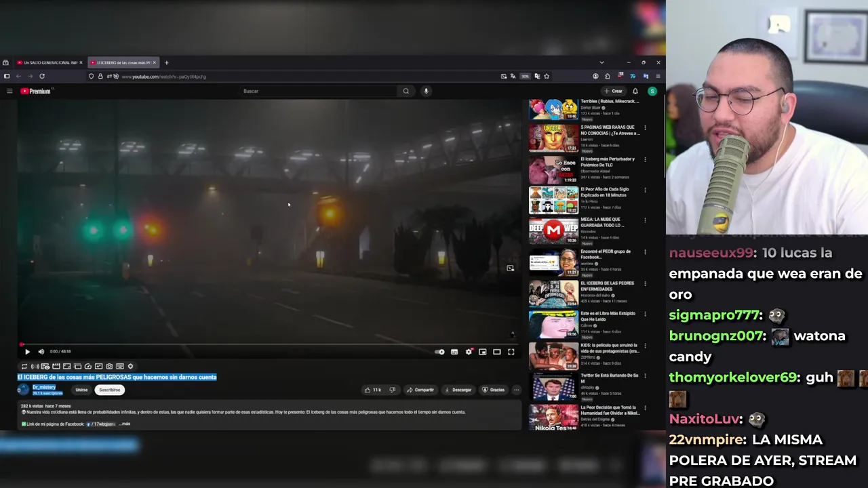Image resolution: width=868 pixels, height=488 pixels.
Task: Expand the list all tabs chevron
Action: coord(601,62)
